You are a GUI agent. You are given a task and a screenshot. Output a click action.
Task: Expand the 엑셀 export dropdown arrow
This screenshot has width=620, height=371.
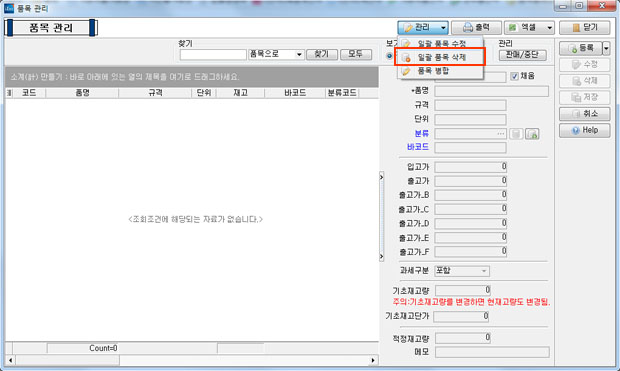pos(550,28)
